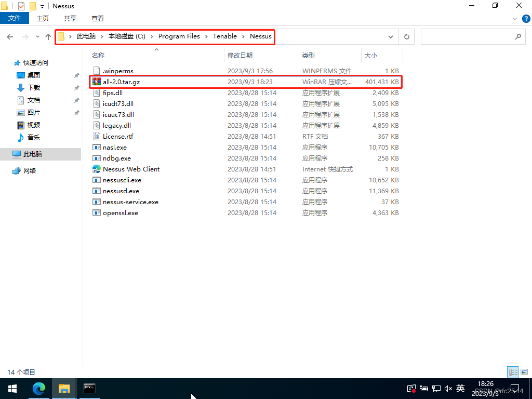Open recent locations dropdown arrow
This screenshot has width=532, height=399.
point(37,37)
